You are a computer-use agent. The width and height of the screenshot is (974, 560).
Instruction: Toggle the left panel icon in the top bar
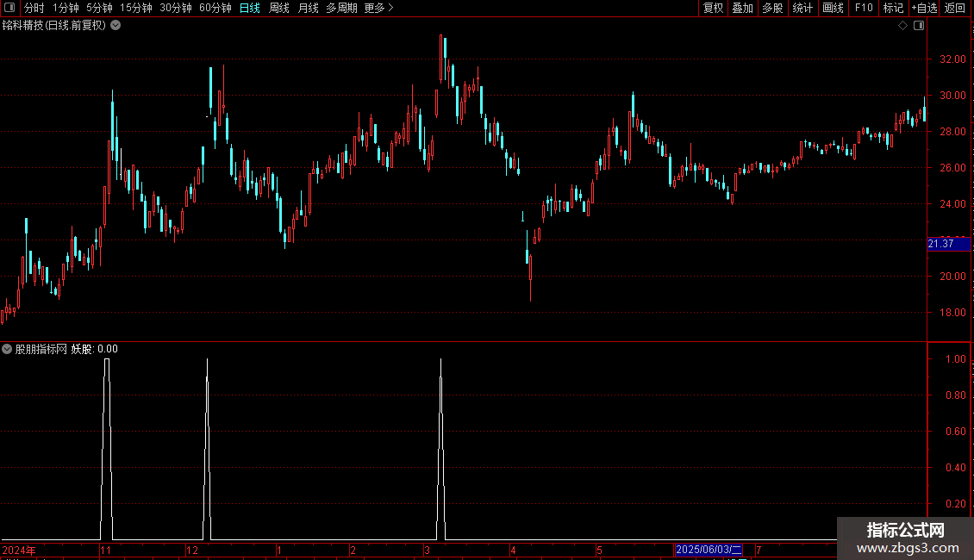[9, 8]
